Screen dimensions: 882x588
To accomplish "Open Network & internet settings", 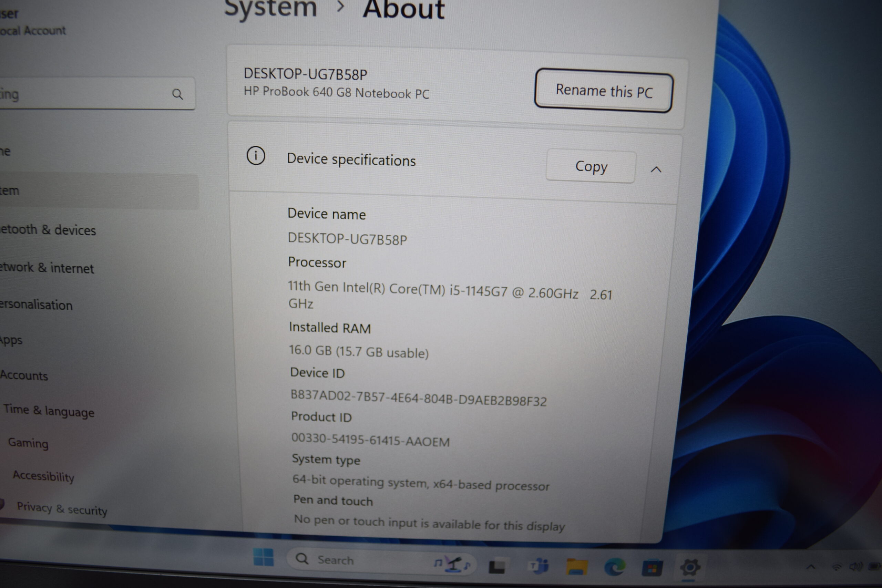I will (47, 268).
